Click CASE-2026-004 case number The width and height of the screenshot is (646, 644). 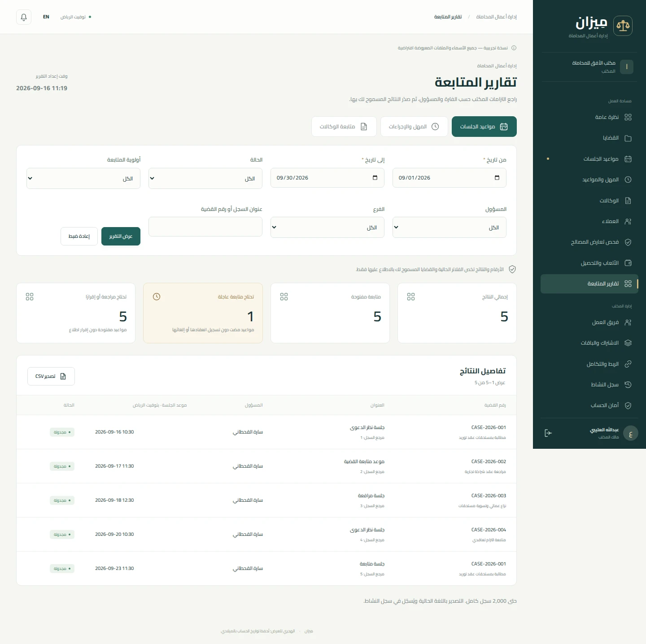489,530
